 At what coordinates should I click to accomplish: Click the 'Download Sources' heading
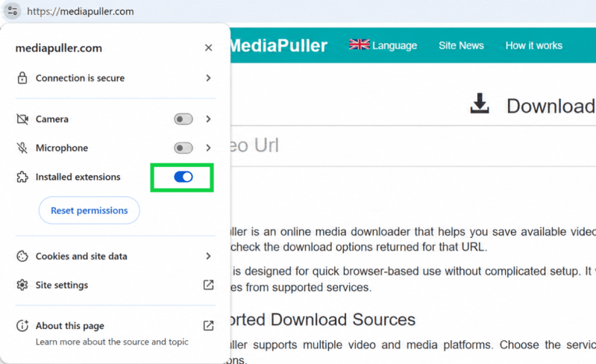click(343, 319)
